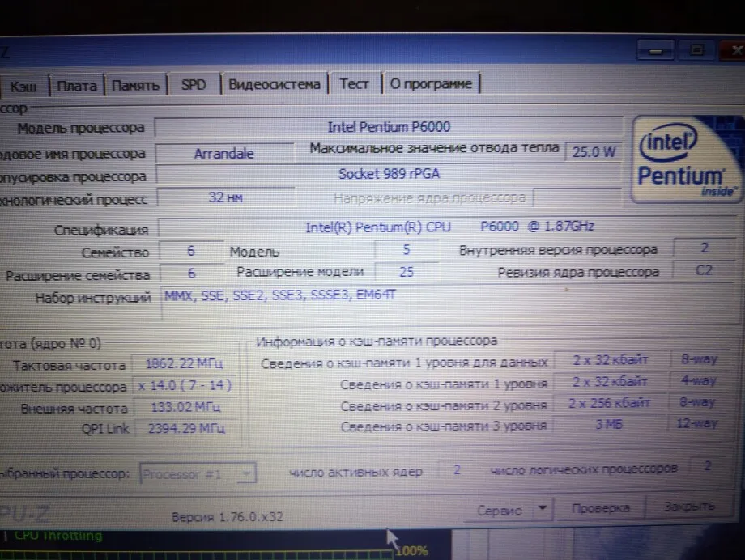The width and height of the screenshot is (745, 560).
Task: Expand the Сервис dropdown arrow
Action: (x=543, y=509)
